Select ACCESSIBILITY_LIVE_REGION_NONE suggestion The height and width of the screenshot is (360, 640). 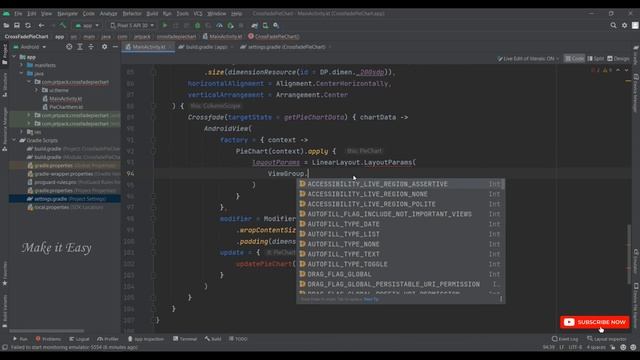pyautogui.click(x=400, y=194)
